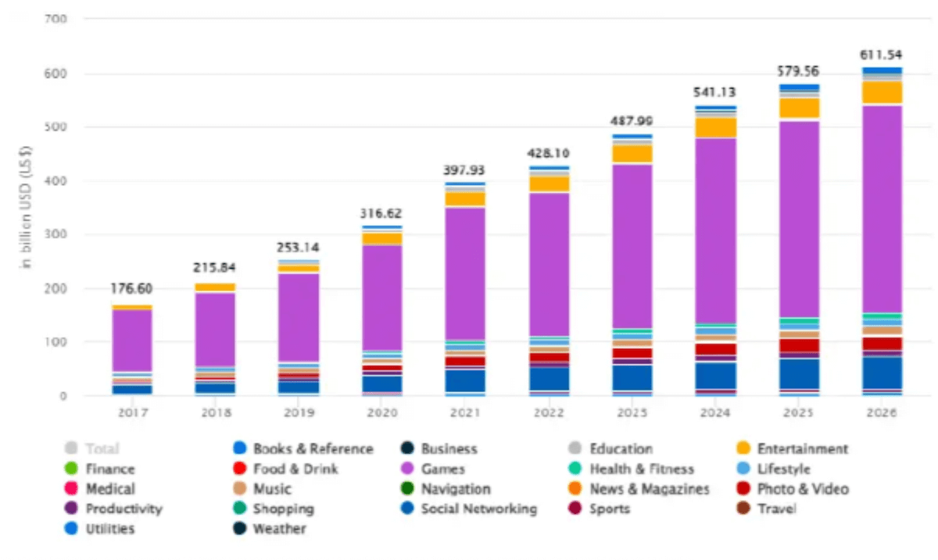938x560 pixels.
Task: Toggle the Weather legend item
Action: click(x=279, y=530)
